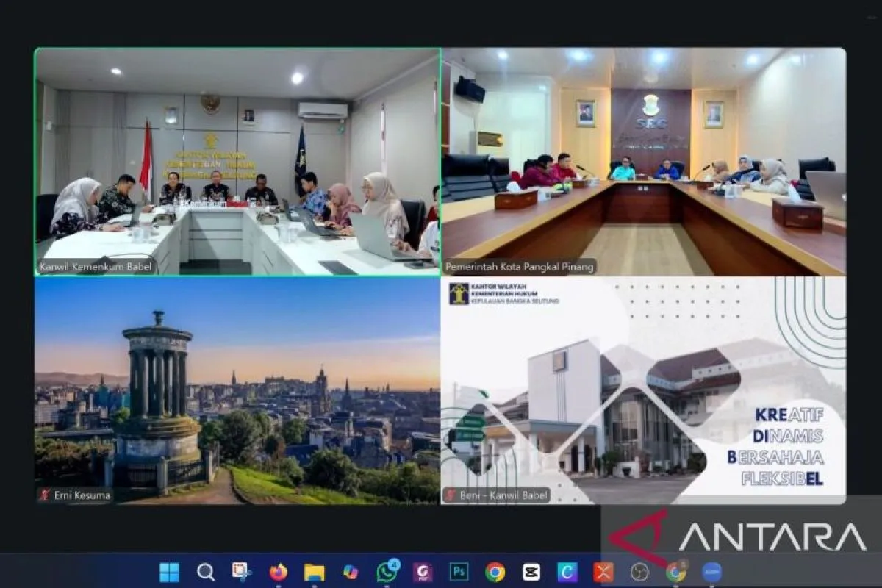This screenshot has height=588, width=882.
Task: Open the first Google Chrome taskbar icon
Action: [495, 572]
